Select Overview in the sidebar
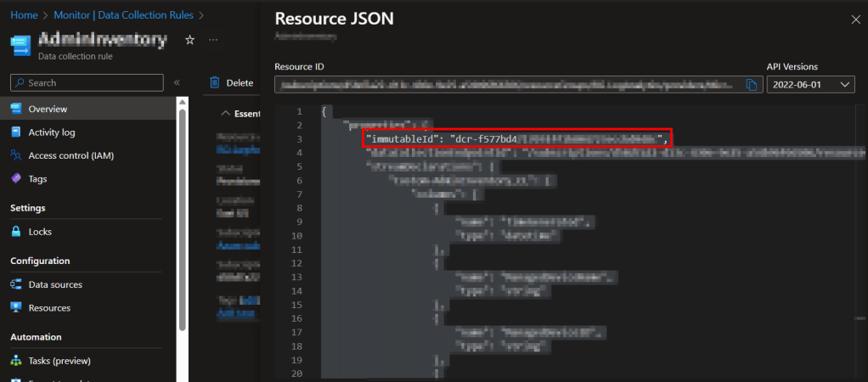The height and width of the screenshot is (382, 868). click(48, 109)
